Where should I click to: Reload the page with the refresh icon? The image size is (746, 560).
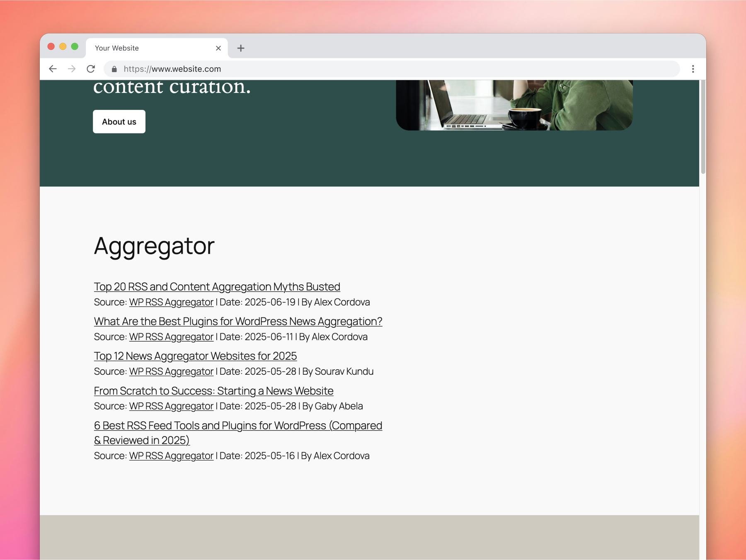[x=91, y=69]
